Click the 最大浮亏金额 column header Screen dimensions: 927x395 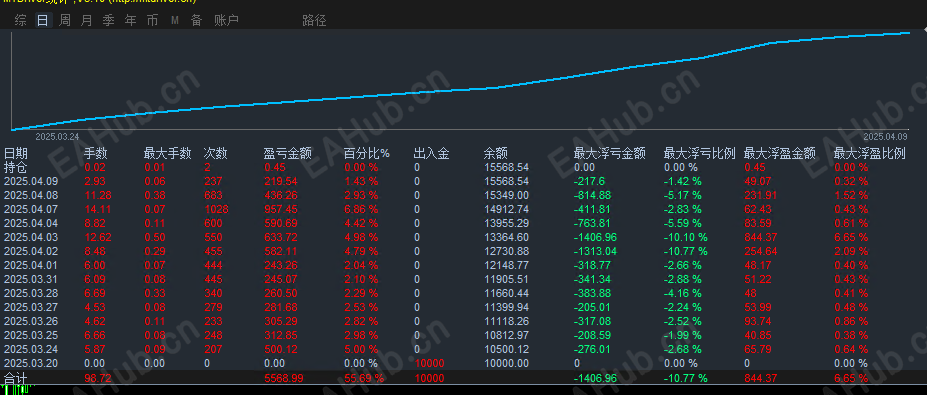click(610, 154)
